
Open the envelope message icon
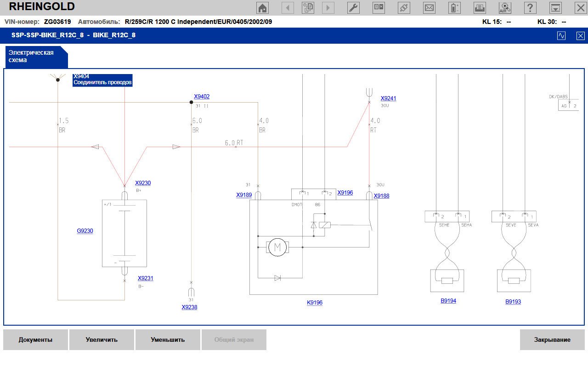429,8
